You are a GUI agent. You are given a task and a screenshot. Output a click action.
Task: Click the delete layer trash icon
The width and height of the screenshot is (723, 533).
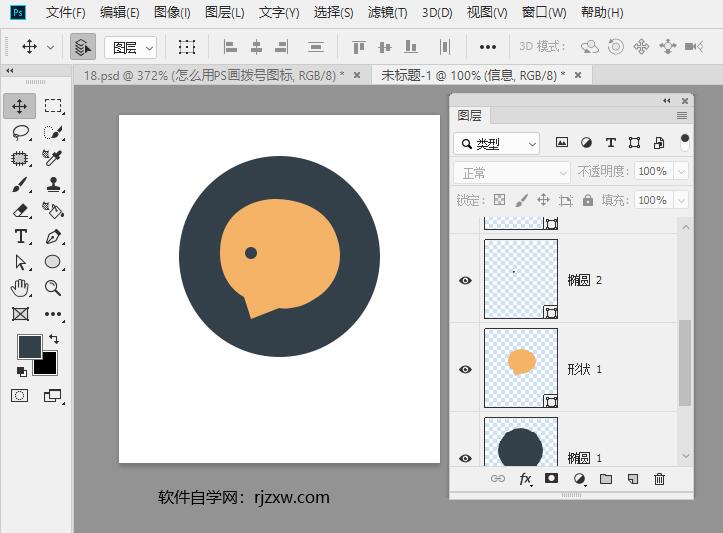[659, 479]
